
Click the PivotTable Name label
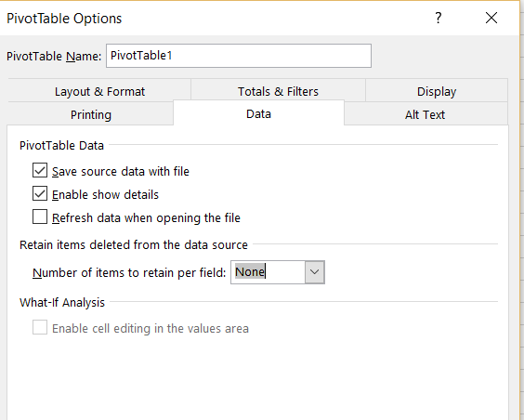[x=54, y=56]
